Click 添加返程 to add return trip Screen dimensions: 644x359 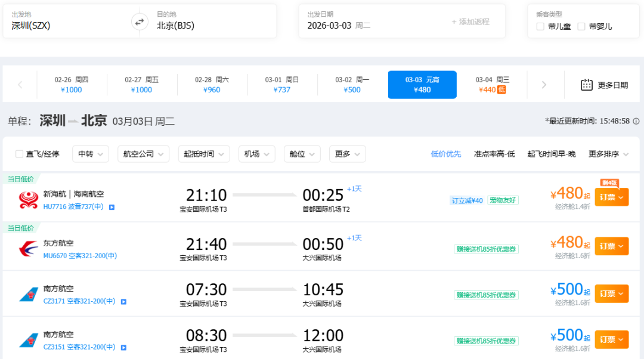click(470, 22)
